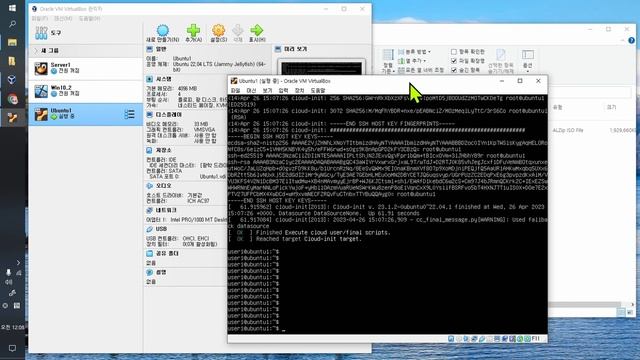Open 파일 menu in Ubuntu1 VM window
640x360 pixels.
pyautogui.click(x=236, y=91)
